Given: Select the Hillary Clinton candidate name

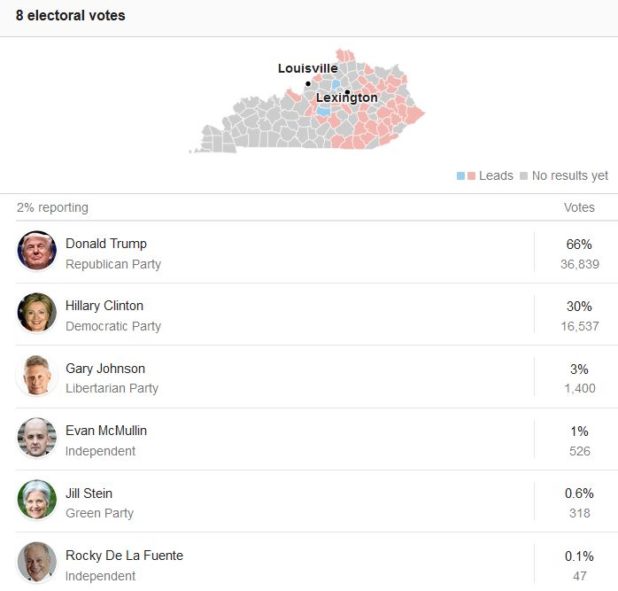Looking at the screenshot, I should pos(104,306).
